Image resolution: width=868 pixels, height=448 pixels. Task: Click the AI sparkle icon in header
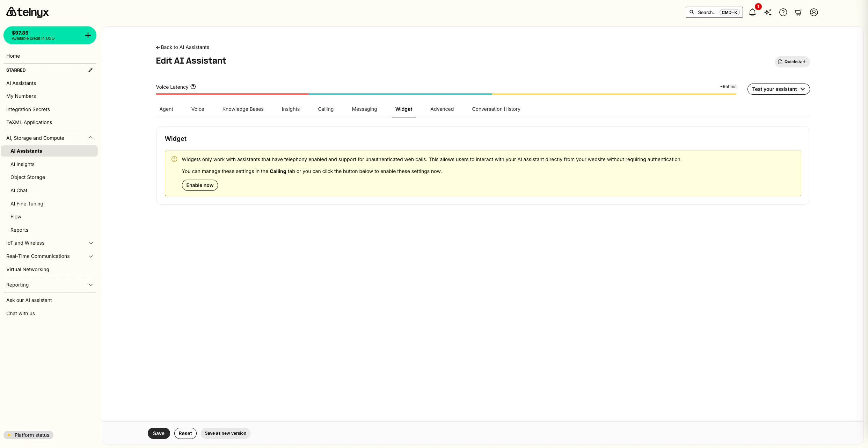[x=768, y=13]
